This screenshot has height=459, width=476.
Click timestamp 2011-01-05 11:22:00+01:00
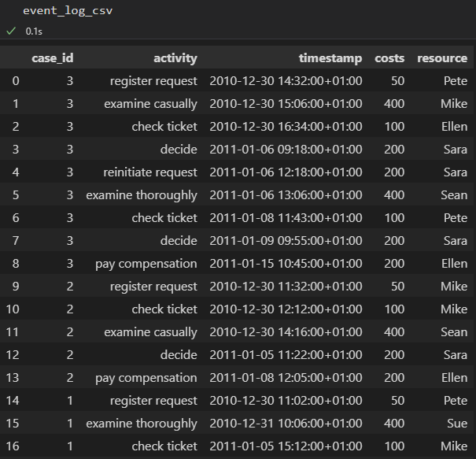[286, 355]
